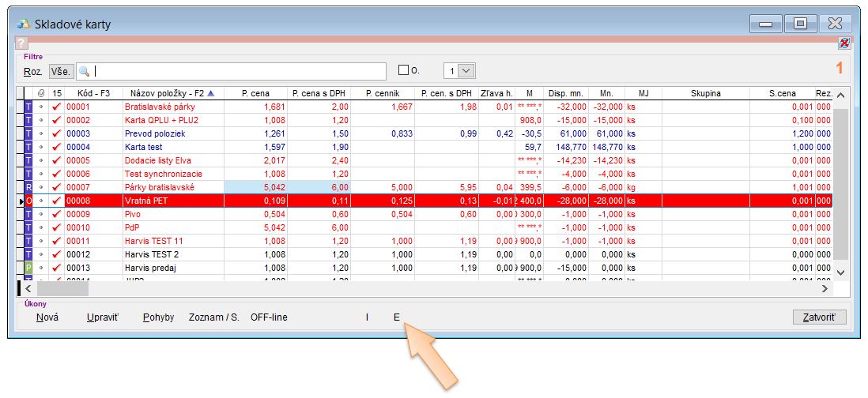The image size is (868, 398).
Task: Toggle the O. checkbox in the filter bar
Action: point(403,70)
